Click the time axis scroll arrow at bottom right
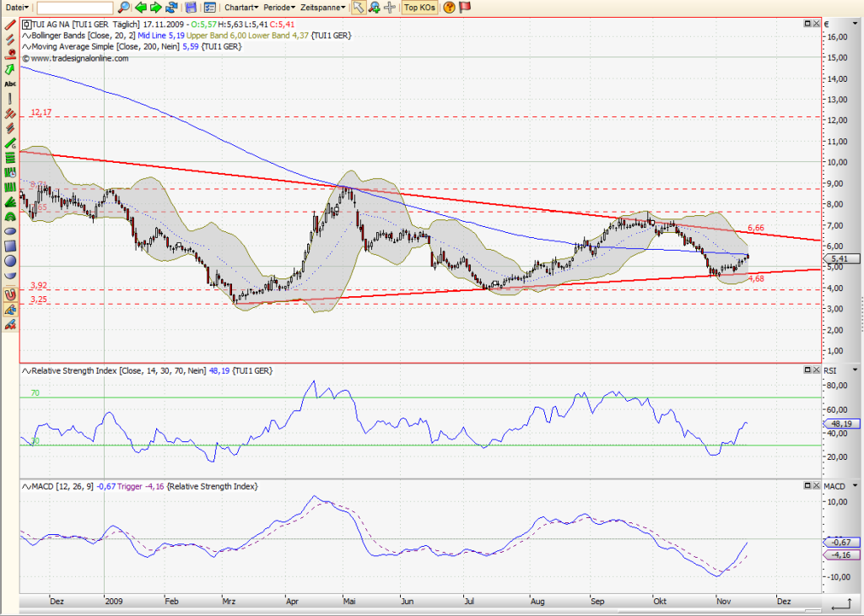 (842, 602)
